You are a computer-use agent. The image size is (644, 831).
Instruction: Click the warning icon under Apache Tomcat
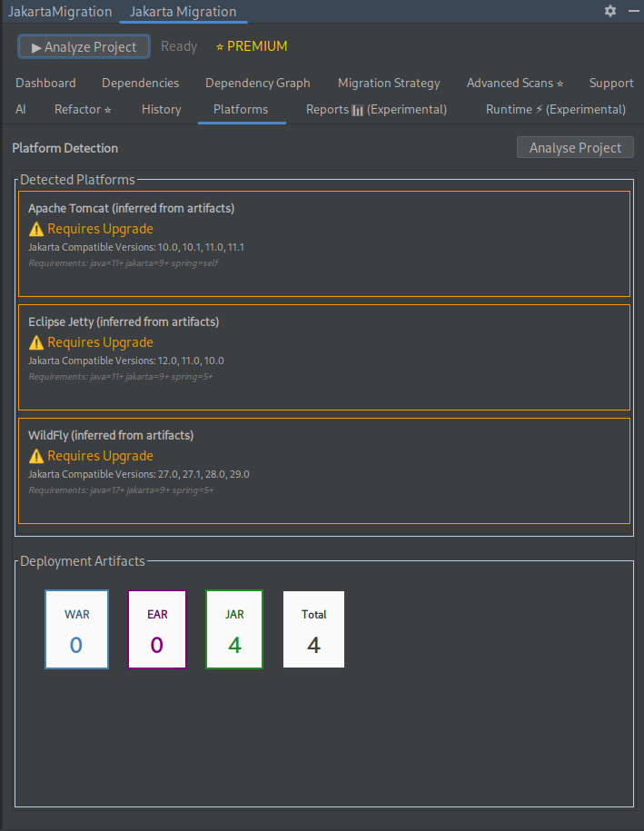pos(36,229)
